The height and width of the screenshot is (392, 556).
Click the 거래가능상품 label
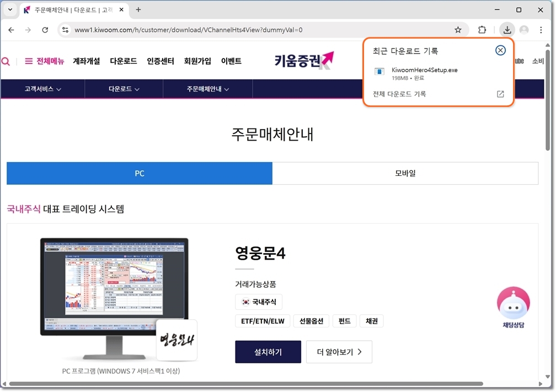255,284
